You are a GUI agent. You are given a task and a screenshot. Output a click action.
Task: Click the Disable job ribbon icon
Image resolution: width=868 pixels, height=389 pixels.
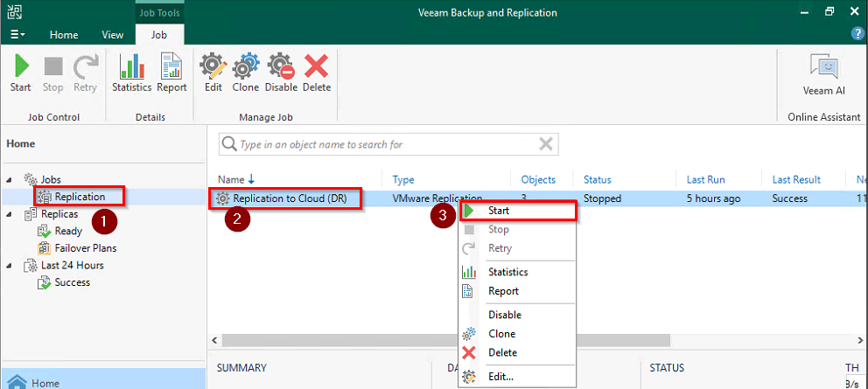(x=281, y=73)
